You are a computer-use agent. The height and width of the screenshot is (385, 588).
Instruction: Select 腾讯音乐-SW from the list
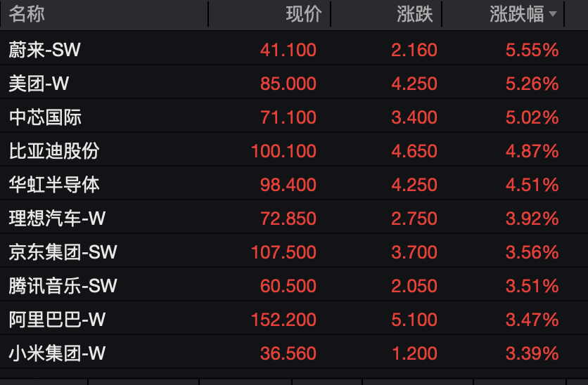(63, 286)
